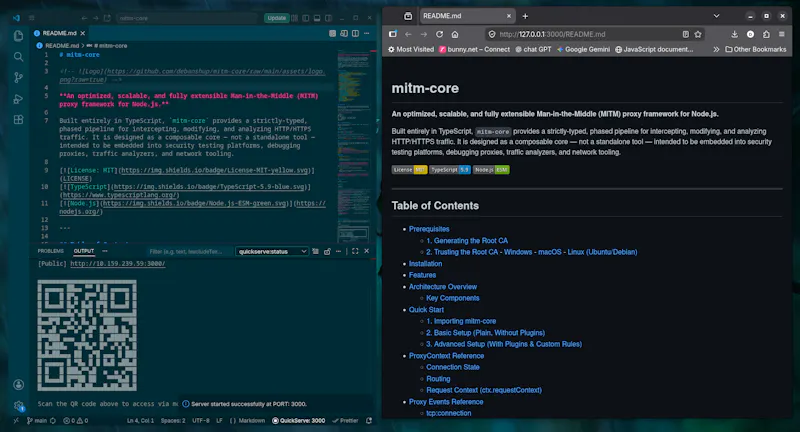800x432 pixels.
Task: Close the README.md editor tab
Action: pyautogui.click(x=83, y=33)
